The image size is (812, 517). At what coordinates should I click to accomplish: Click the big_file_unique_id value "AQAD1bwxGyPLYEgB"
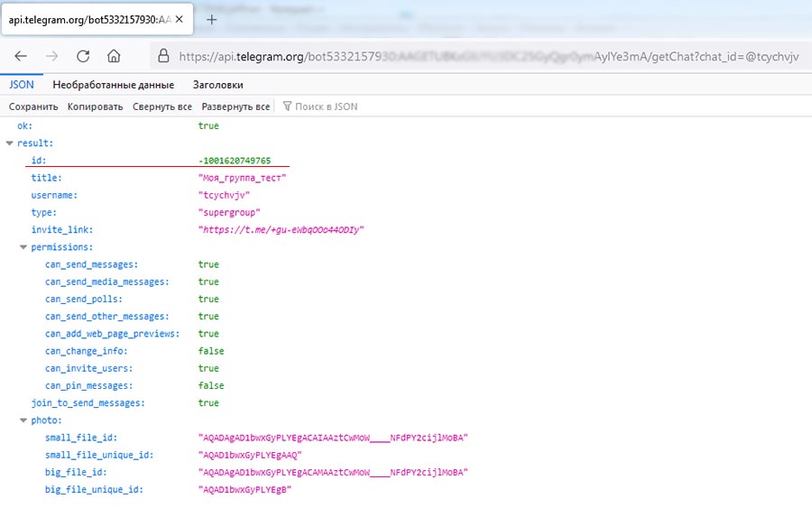point(245,490)
